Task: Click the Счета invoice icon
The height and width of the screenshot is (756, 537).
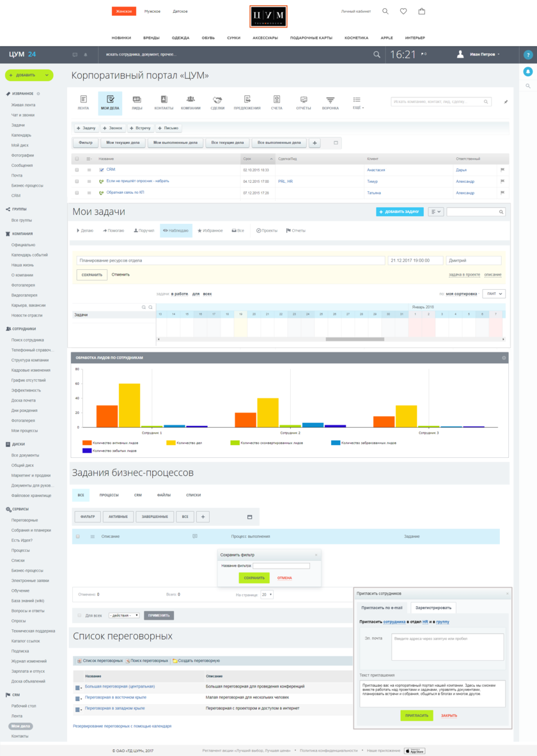Action: pyautogui.click(x=276, y=100)
